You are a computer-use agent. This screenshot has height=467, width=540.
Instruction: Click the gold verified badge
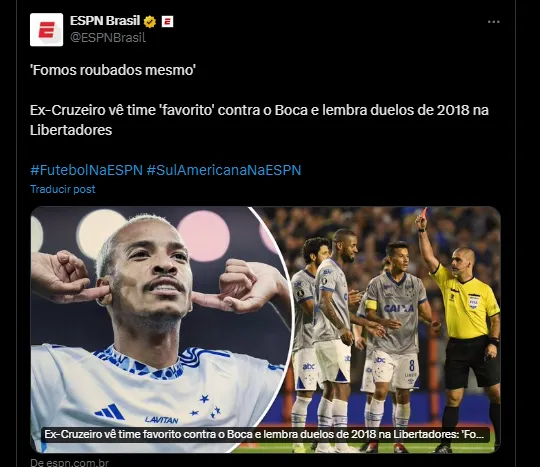(x=150, y=22)
